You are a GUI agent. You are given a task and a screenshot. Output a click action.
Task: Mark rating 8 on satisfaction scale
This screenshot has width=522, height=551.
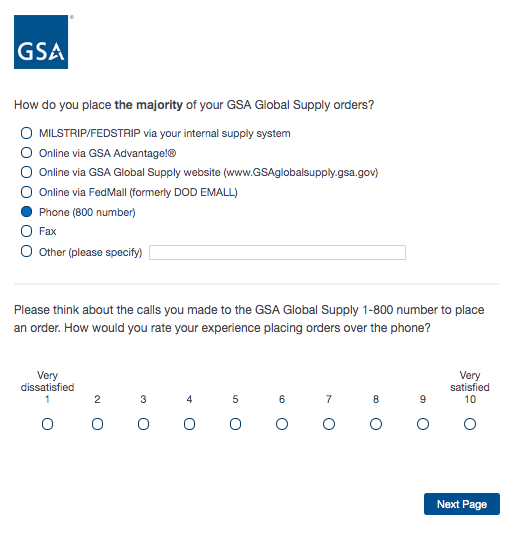click(376, 424)
